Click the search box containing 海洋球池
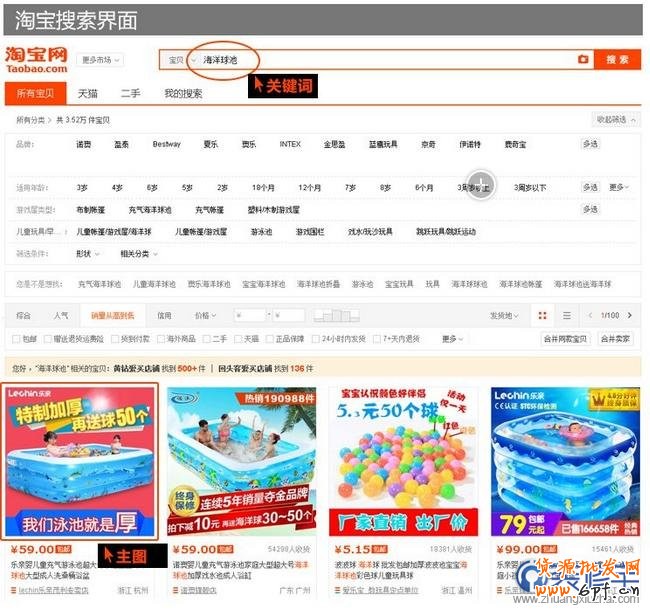650x612 pixels. coord(380,60)
